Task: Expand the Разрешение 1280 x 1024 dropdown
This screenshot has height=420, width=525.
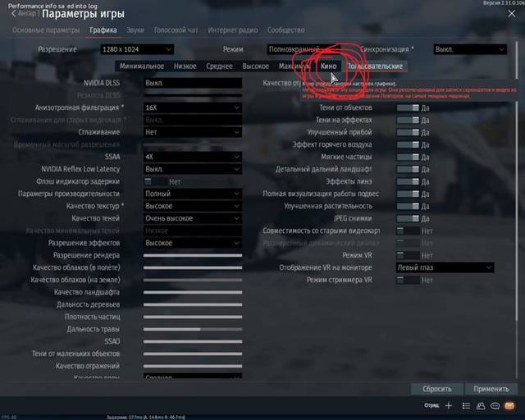Action: click(137, 49)
